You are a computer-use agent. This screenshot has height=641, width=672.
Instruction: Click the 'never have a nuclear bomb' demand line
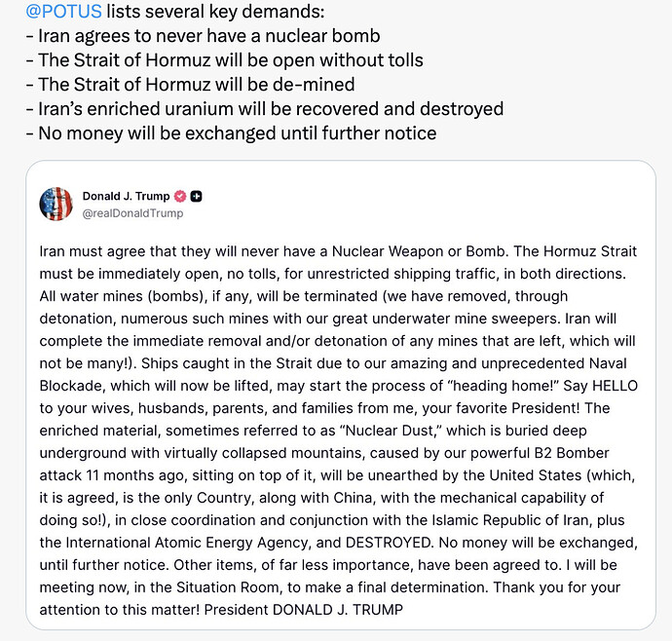point(204,36)
